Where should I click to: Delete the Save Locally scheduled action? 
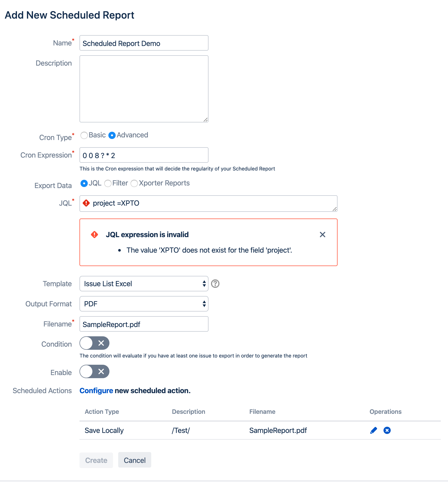[387, 430]
